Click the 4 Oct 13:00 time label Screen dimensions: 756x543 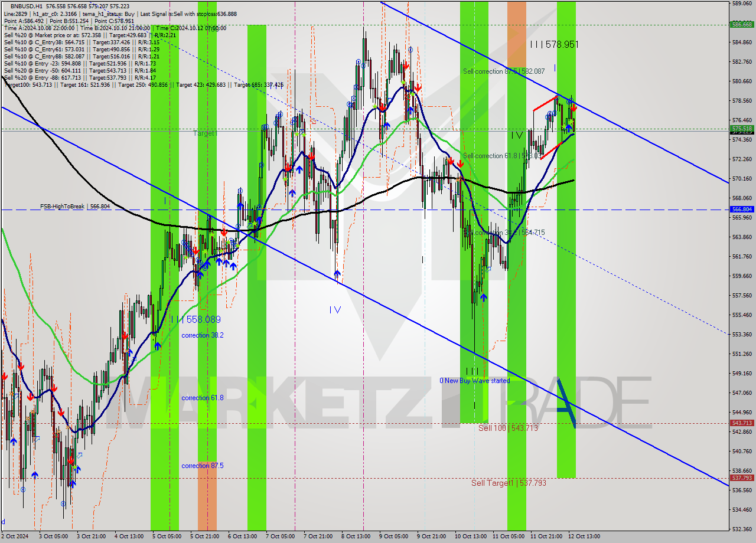click(129, 537)
